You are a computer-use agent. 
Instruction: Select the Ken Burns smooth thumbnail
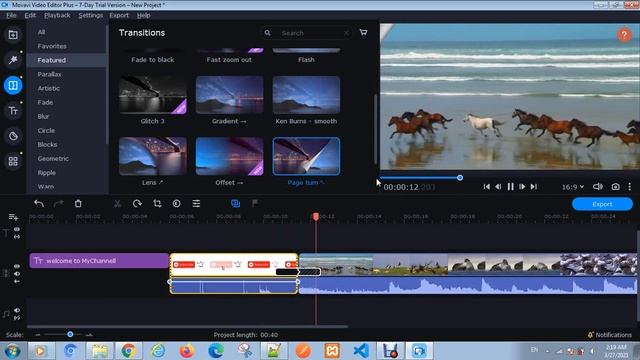click(x=306, y=95)
